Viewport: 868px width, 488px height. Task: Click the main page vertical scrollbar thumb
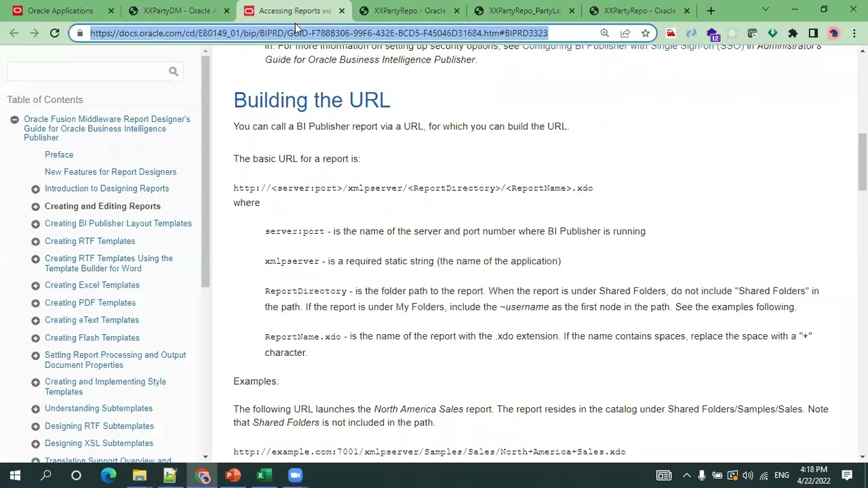862,163
